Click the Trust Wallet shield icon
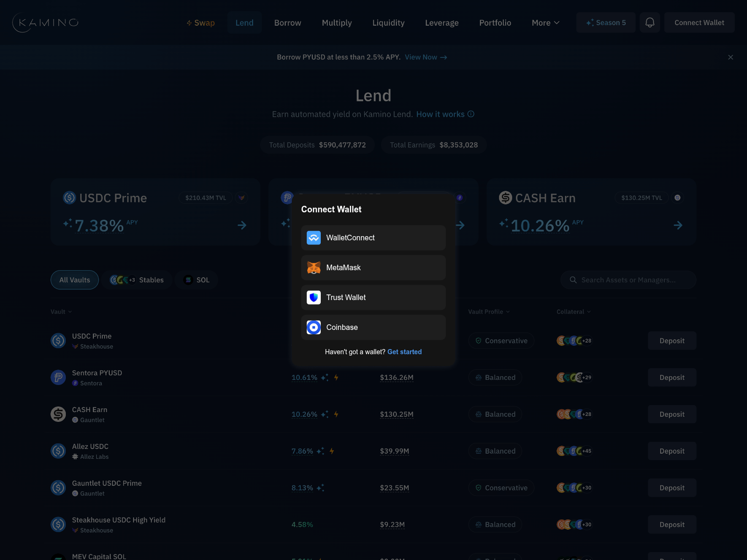Viewport: 747px width, 560px height. coord(314,298)
